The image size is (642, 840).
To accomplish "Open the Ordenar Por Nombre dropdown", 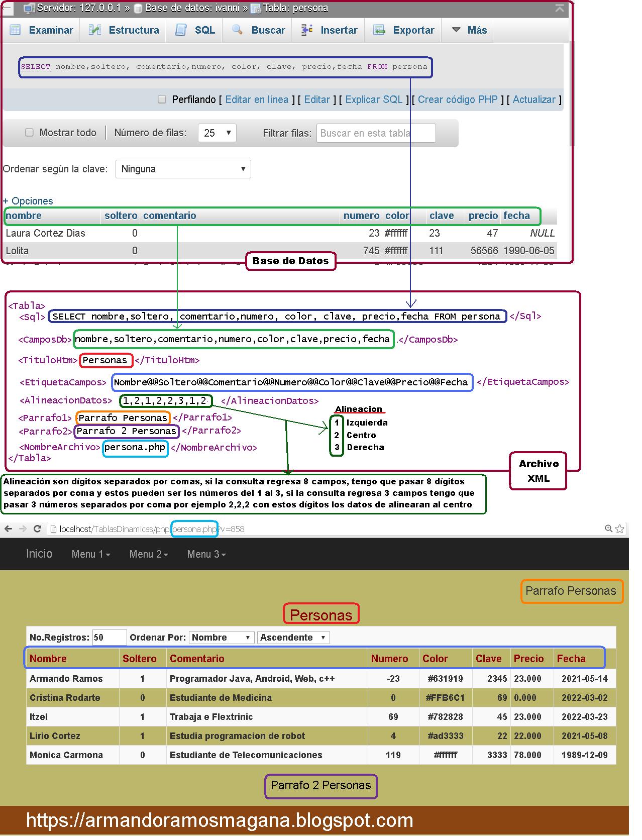I will point(221,638).
